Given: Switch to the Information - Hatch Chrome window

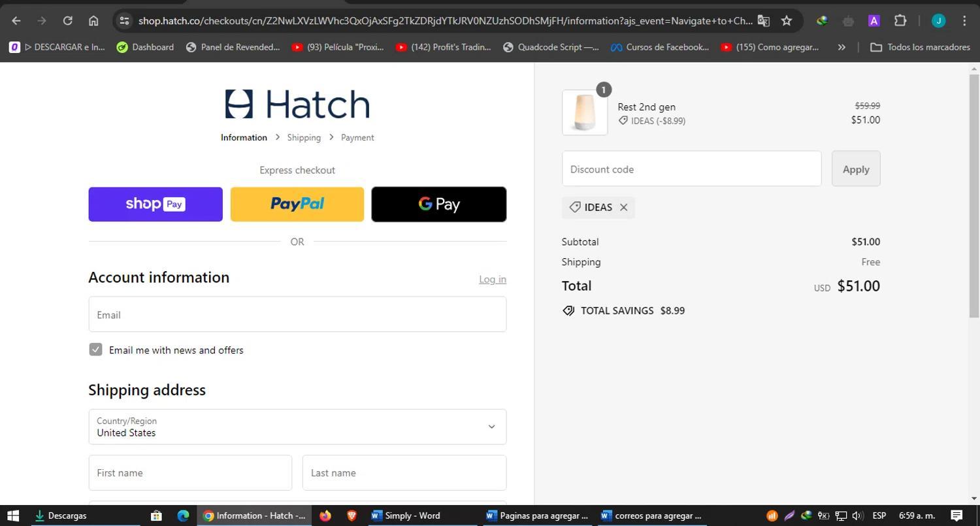Looking at the screenshot, I should (254, 516).
